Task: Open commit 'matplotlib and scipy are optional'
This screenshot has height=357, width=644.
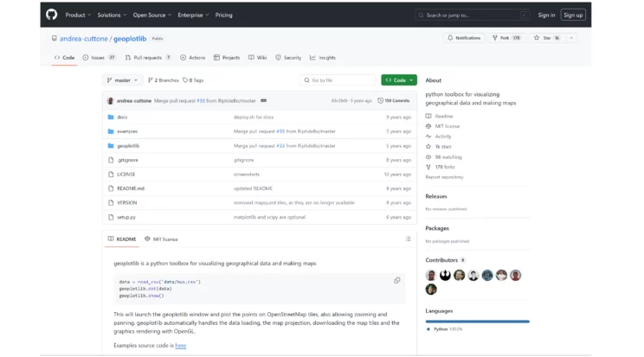Action: pos(269,217)
